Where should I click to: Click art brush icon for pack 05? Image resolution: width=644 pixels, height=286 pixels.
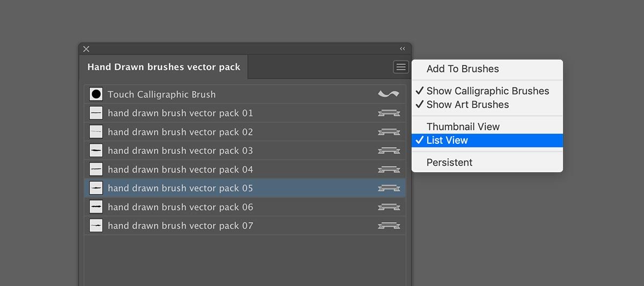389,188
